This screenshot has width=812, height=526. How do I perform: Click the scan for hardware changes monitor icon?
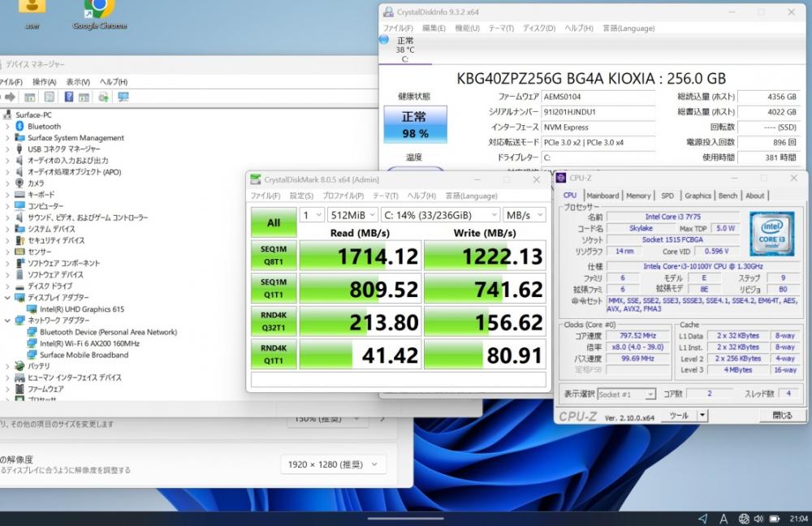pyautogui.click(x=123, y=97)
